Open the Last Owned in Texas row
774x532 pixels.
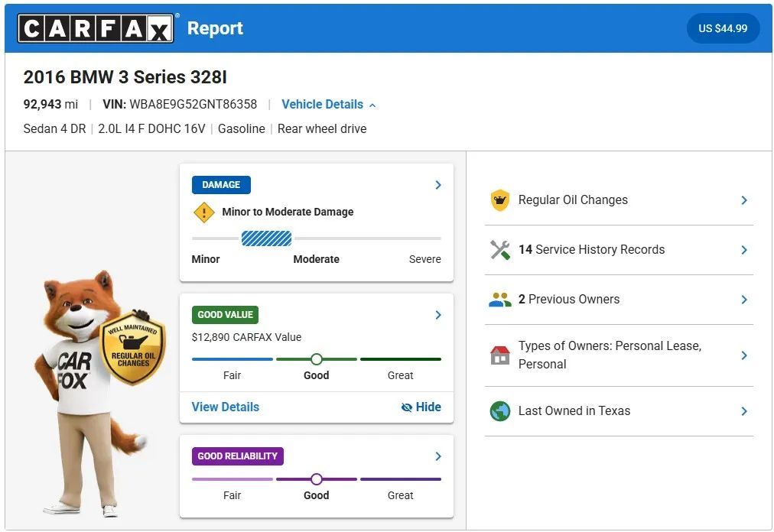point(619,411)
